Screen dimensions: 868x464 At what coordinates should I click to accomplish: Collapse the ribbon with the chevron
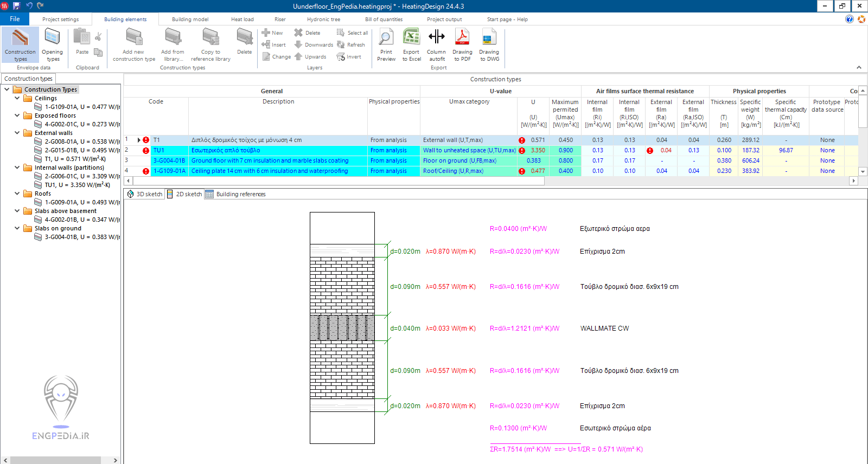[859, 68]
